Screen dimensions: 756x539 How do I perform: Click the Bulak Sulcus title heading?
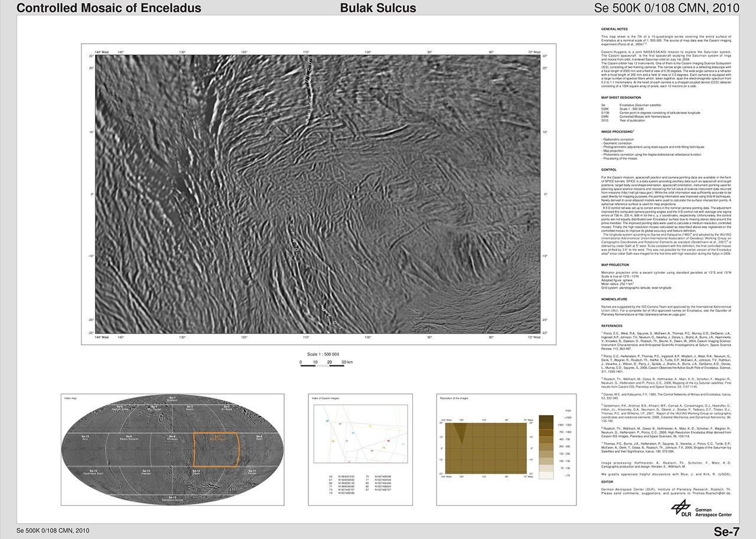pos(378,8)
